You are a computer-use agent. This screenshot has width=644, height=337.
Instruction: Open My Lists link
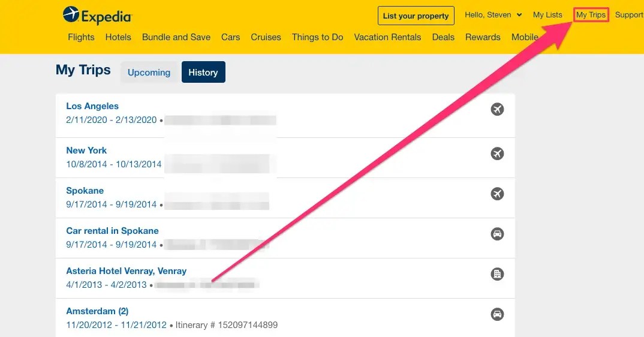click(547, 15)
